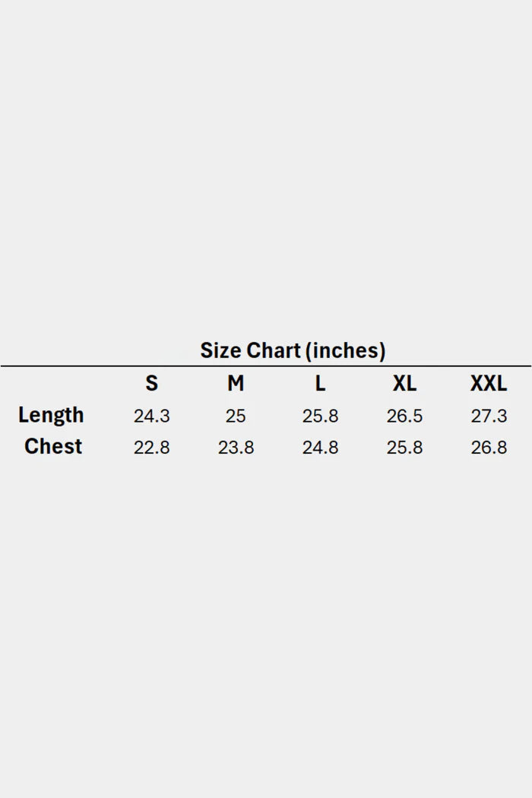Click the horizontal divider line below the title
This screenshot has width=532, height=798.
coord(266,366)
